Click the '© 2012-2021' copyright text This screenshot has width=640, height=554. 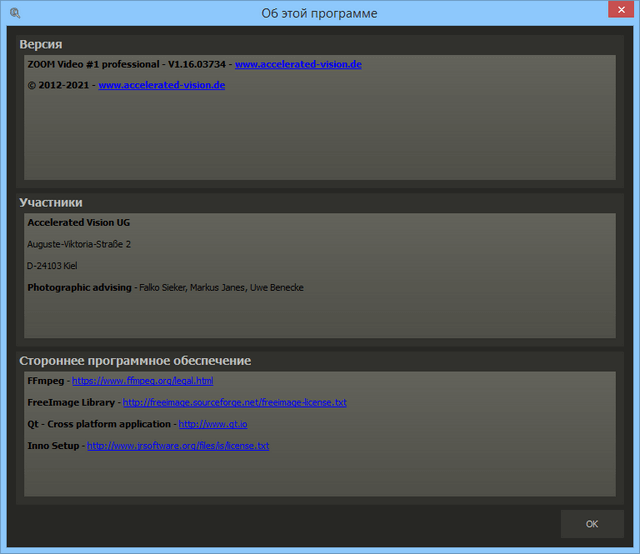pyautogui.click(x=58, y=85)
